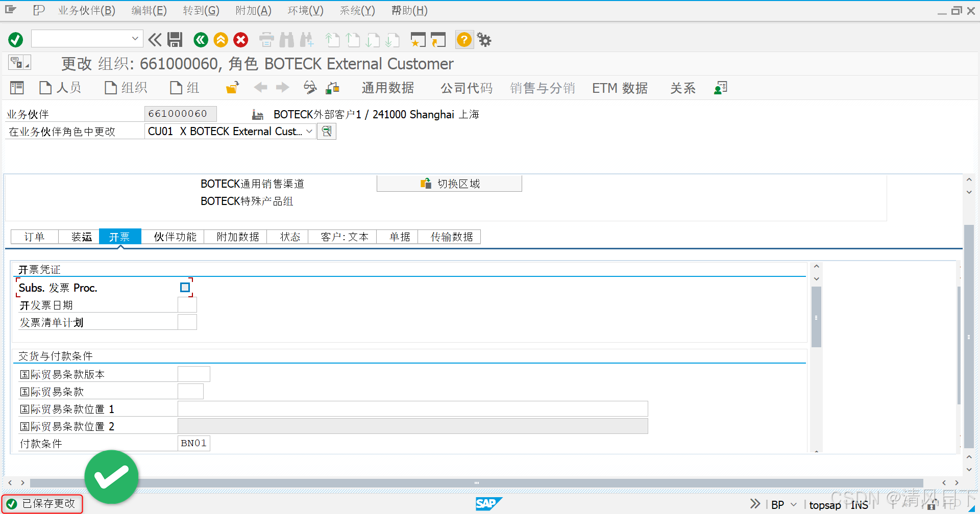980x514 pixels.
Task: Save the business partner changes
Action: coord(175,40)
